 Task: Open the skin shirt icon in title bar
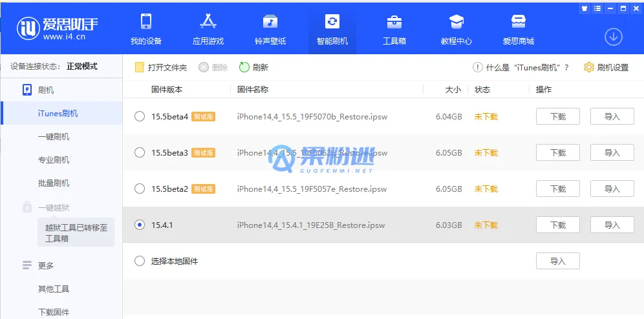(x=585, y=8)
